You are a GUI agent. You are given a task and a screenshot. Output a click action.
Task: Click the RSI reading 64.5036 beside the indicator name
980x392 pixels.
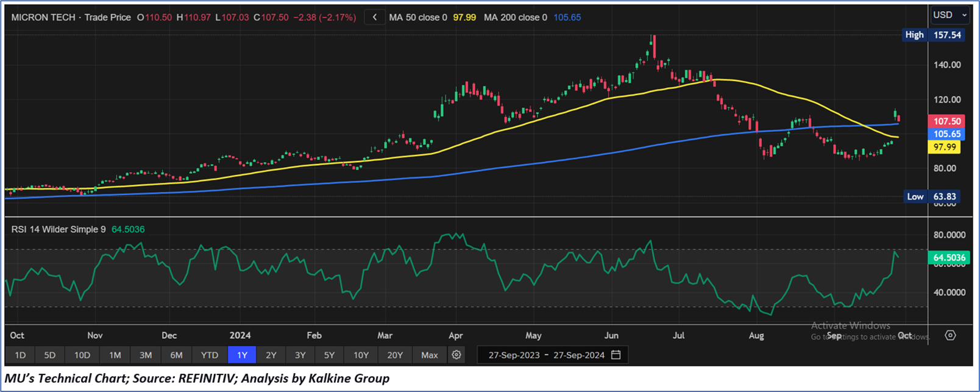[128, 229]
